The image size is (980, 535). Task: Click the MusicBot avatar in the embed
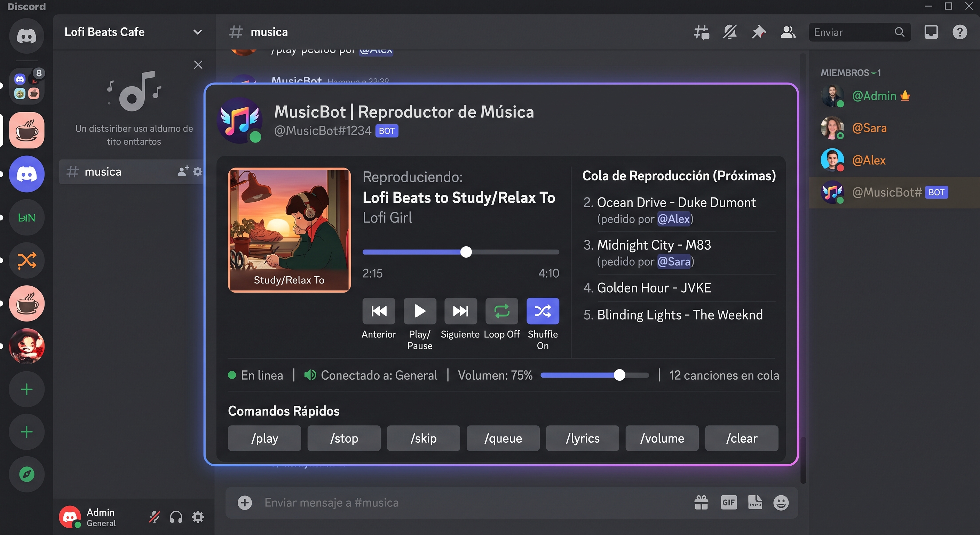240,120
